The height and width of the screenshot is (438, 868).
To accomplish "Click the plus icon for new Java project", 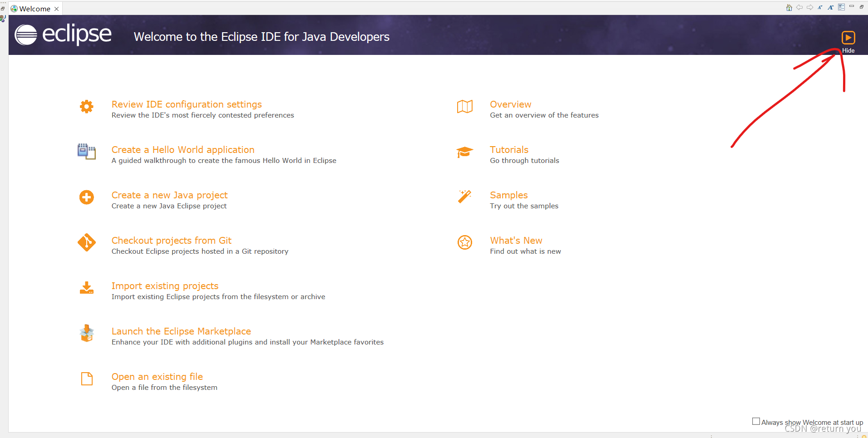I will (x=87, y=197).
